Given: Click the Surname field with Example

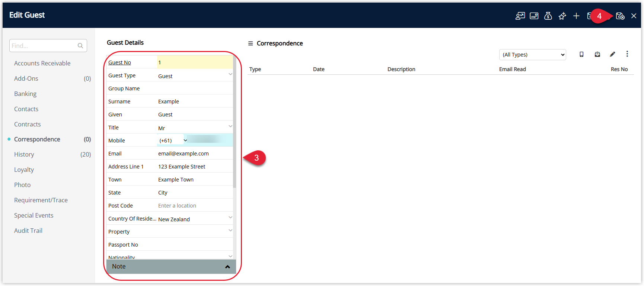Looking at the screenshot, I should click(x=195, y=101).
